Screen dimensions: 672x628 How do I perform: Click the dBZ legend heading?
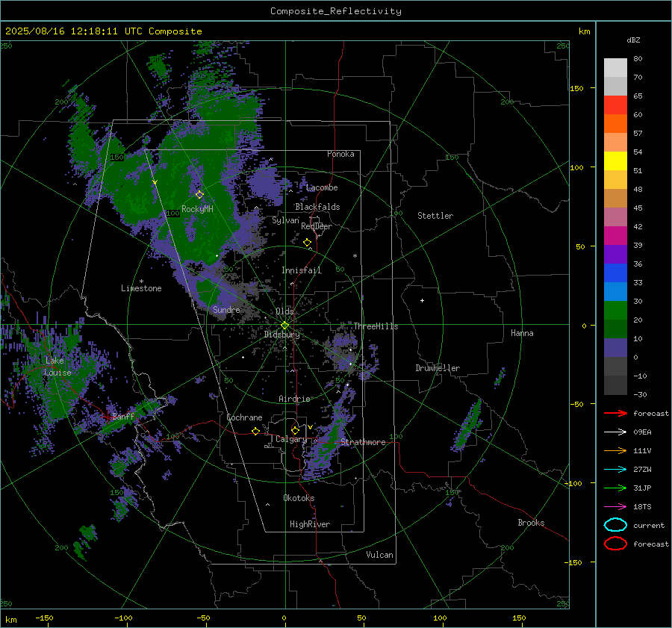(x=633, y=40)
